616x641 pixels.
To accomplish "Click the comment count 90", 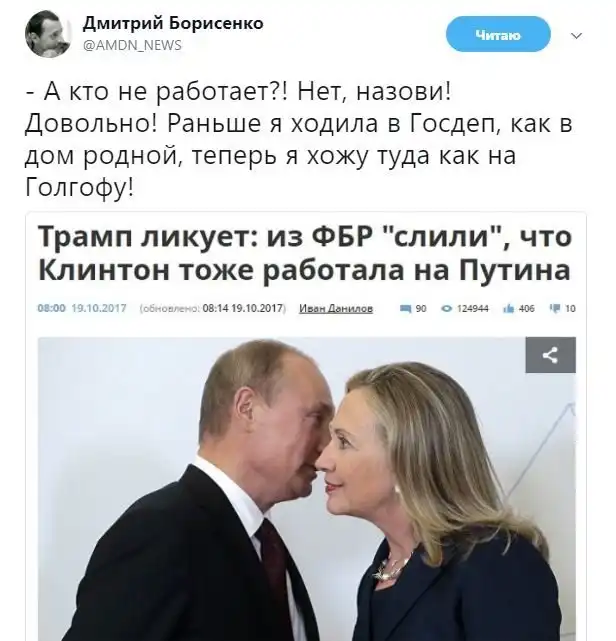I will (421, 309).
